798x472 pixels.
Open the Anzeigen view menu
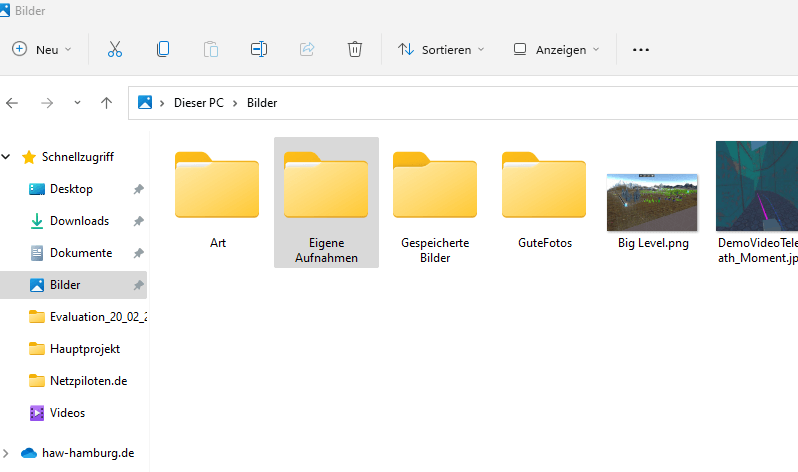click(557, 49)
